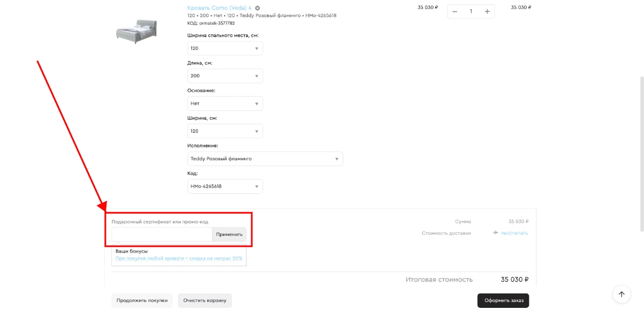Decrease quantity with the minus button
This screenshot has width=644, height=315.
(455, 12)
